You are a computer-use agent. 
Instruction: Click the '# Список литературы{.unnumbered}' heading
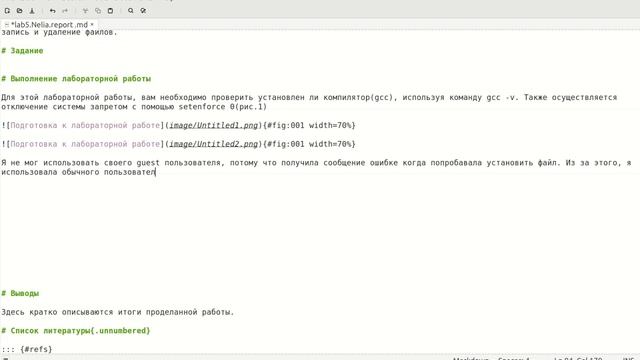click(76, 331)
